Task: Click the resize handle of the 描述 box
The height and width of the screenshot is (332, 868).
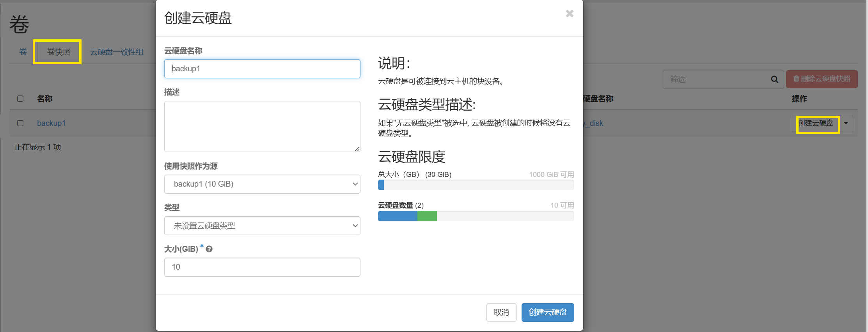Action: tap(357, 149)
